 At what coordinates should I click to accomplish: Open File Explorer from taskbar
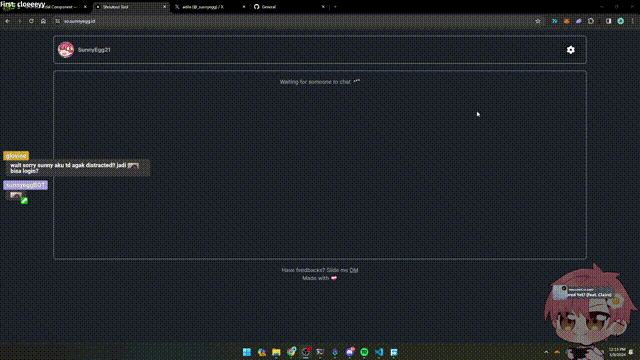(x=276, y=352)
